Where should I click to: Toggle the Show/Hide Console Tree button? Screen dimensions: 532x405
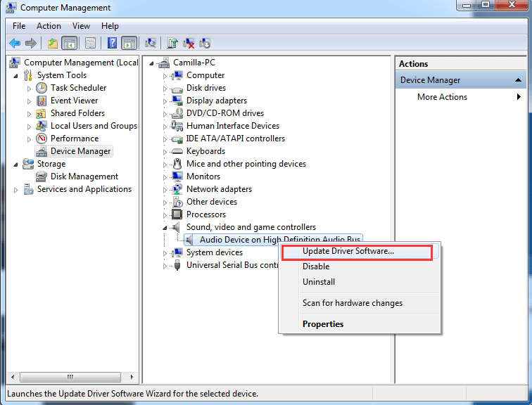tap(70, 44)
